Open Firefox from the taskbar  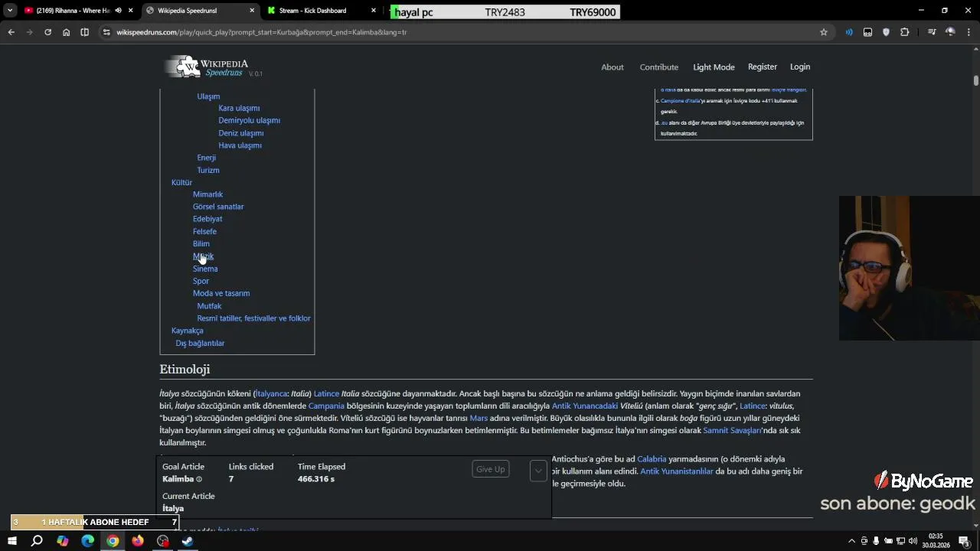coord(138,541)
